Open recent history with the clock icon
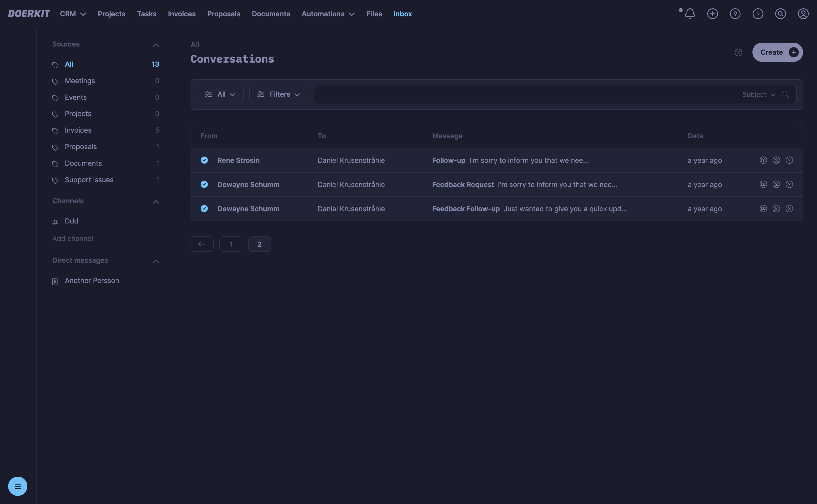Viewport: 817px width, 504px height. point(758,14)
